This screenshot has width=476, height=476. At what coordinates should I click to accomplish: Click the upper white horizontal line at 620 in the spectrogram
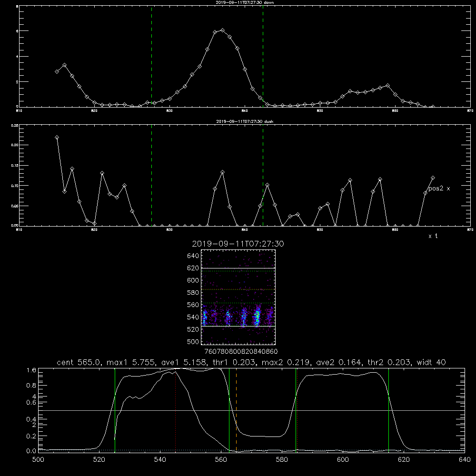click(238, 268)
